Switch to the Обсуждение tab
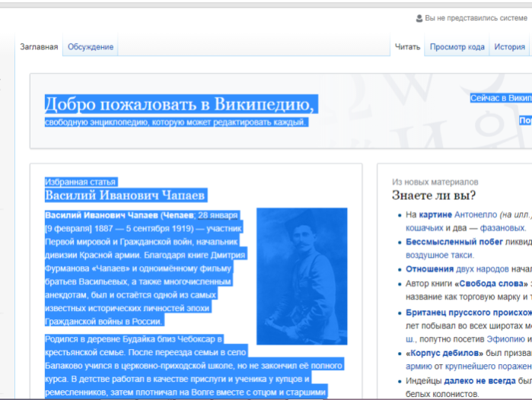This screenshot has width=532, height=400. pyautogui.click(x=91, y=47)
